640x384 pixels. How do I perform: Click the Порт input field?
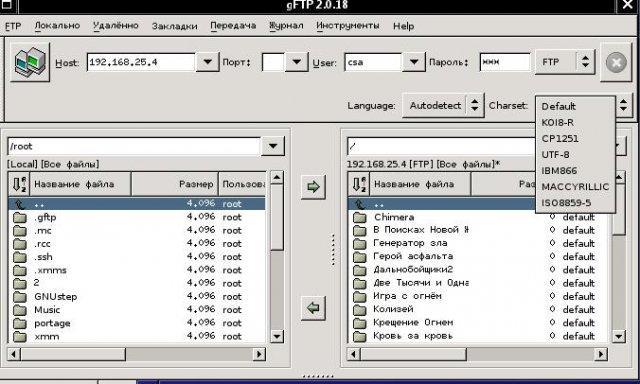click(273, 62)
